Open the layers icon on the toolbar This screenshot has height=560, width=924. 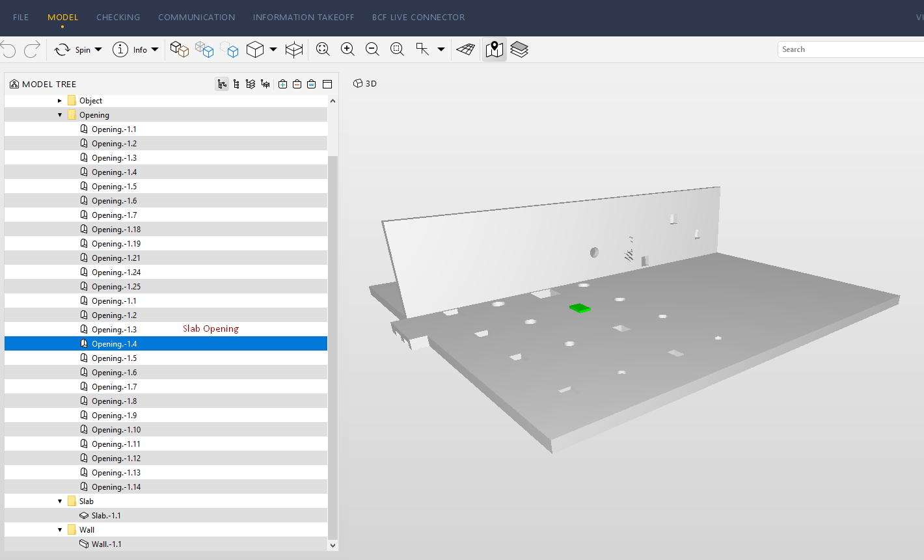(x=519, y=49)
